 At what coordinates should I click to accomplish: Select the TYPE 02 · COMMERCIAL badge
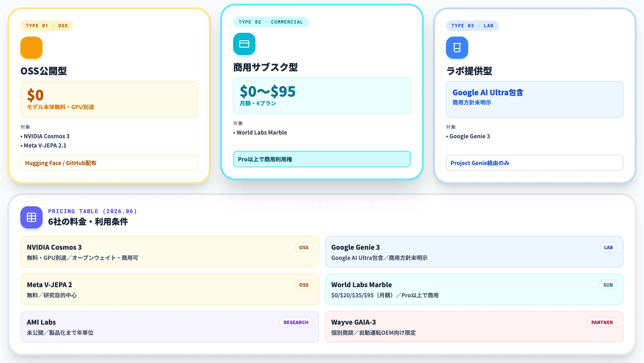(271, 22)
